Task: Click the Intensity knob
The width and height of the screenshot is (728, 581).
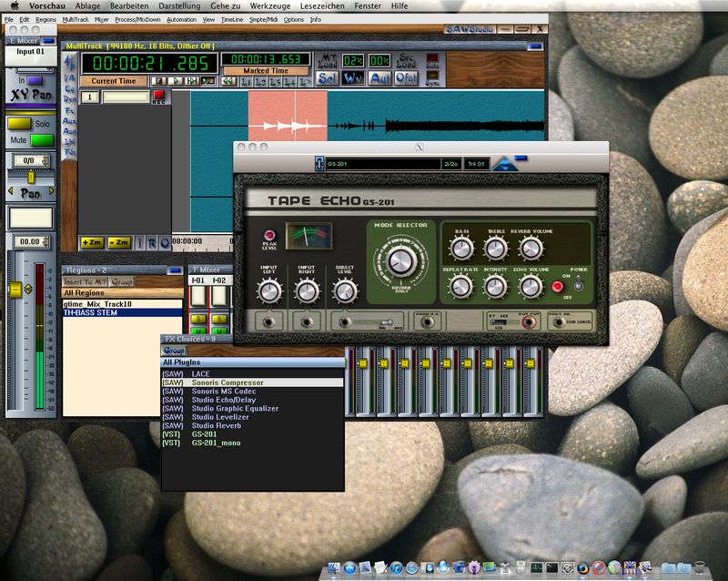Action: 495,286
